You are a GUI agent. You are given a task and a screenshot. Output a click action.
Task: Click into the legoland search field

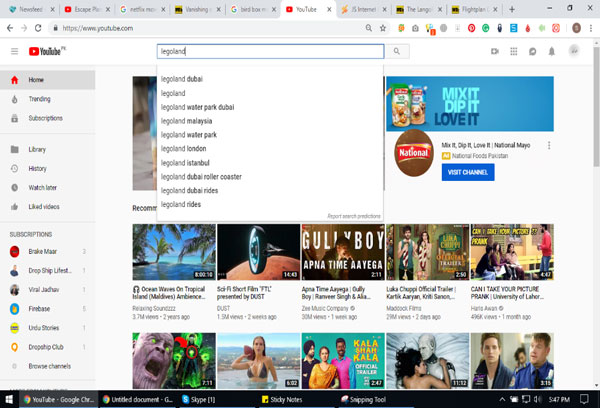tap(270, 51)
